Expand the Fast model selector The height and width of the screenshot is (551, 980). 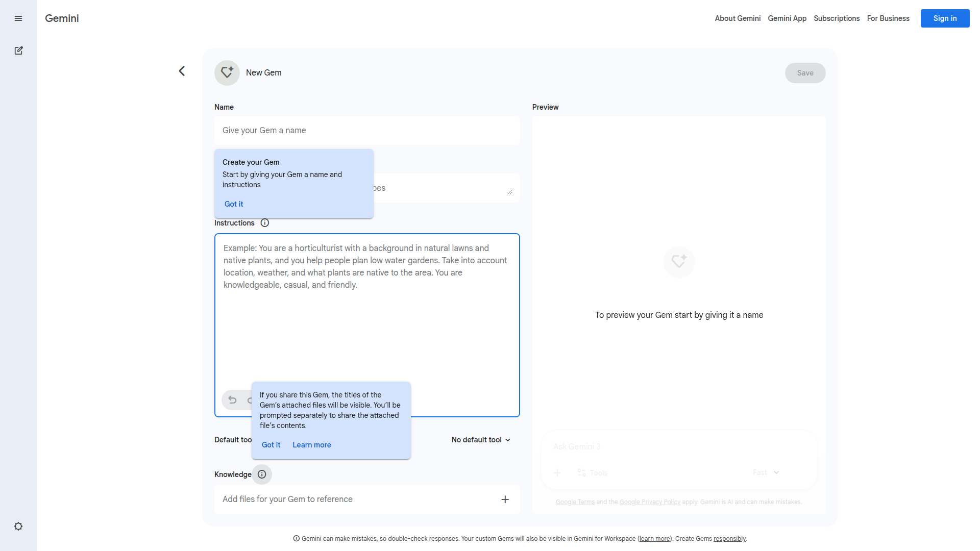pyautogui.click(x=766, y=472)
